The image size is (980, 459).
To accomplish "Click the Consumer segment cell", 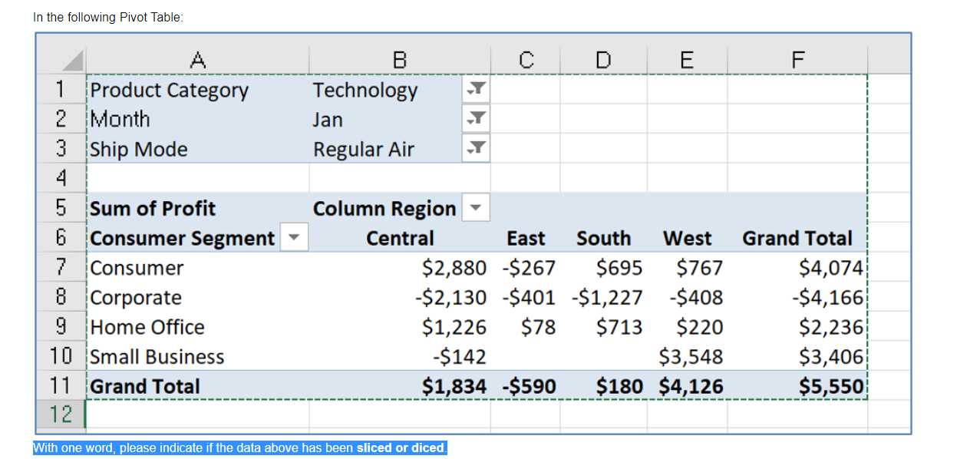I will pyautogui.click(x=137, y=267).
